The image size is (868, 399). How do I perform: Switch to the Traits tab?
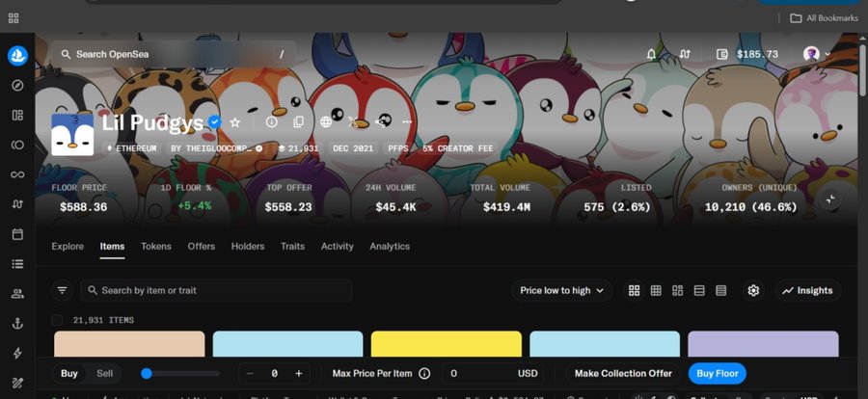click(292, 247)
